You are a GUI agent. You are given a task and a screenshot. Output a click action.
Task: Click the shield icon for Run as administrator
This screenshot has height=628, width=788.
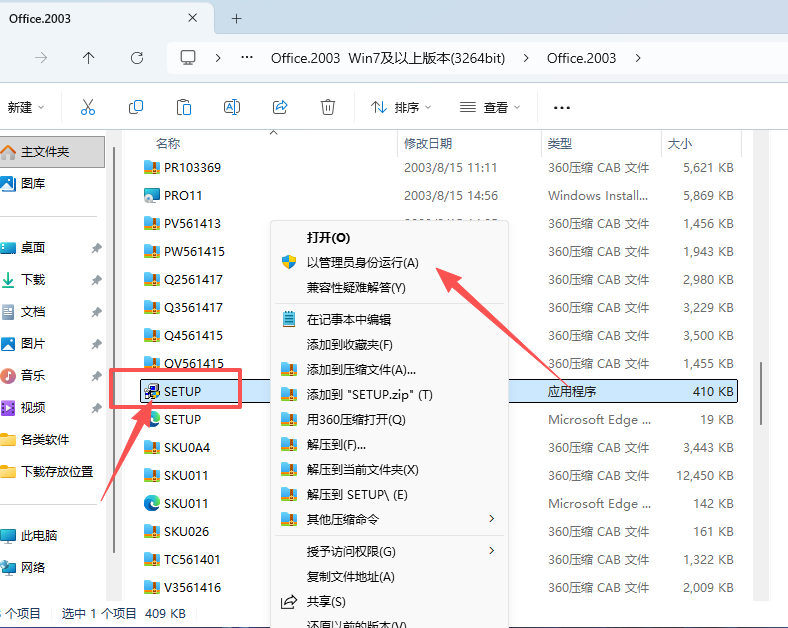click(x=289, y=262)
